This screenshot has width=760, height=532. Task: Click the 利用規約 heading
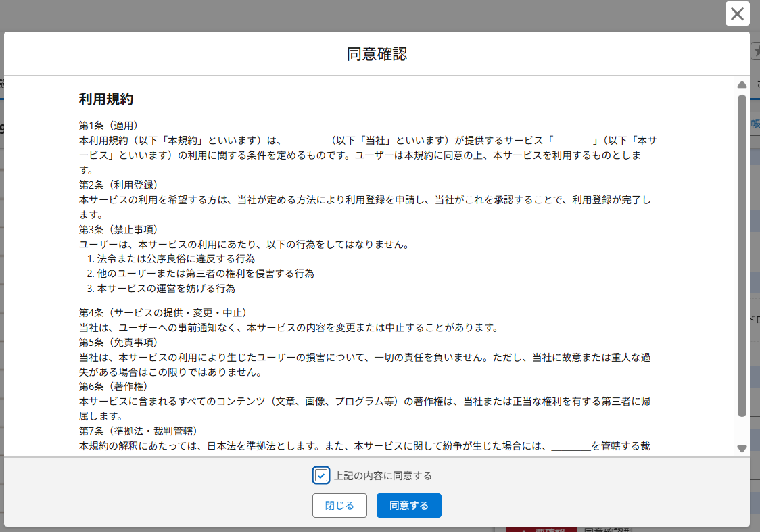106,99
